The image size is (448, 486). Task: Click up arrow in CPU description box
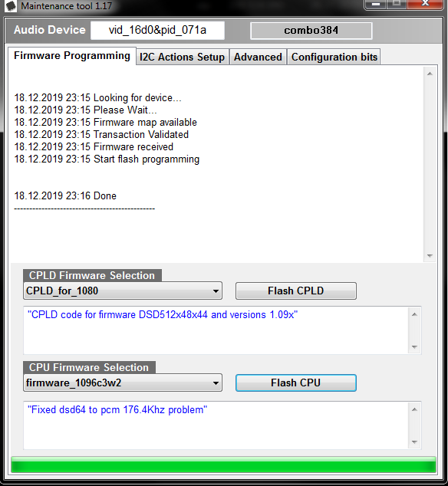point(414,409)
